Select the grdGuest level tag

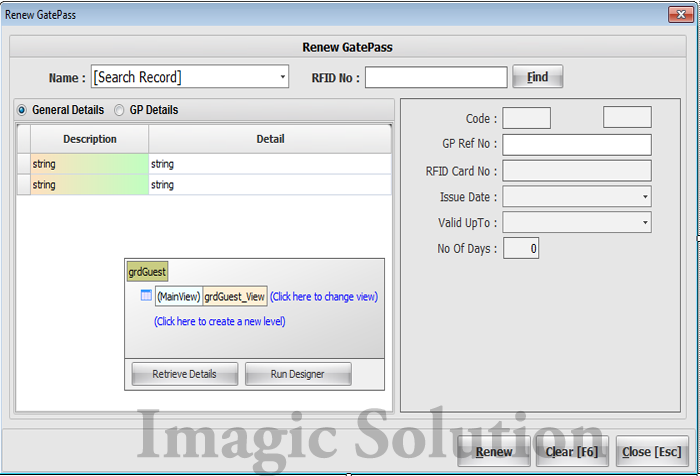click(147, 271)
